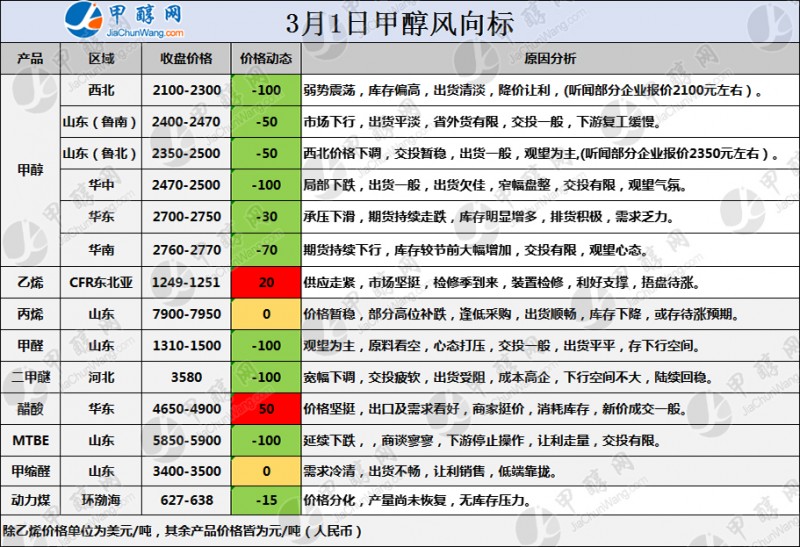Viewport: 800px width, 547px height.
Task: Click the -100 cell in 二甲醚 row
Action: [x=266, y=378]
